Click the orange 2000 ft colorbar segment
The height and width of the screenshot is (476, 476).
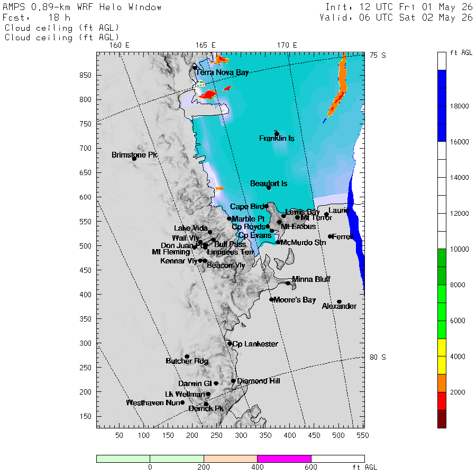point(442,383)
